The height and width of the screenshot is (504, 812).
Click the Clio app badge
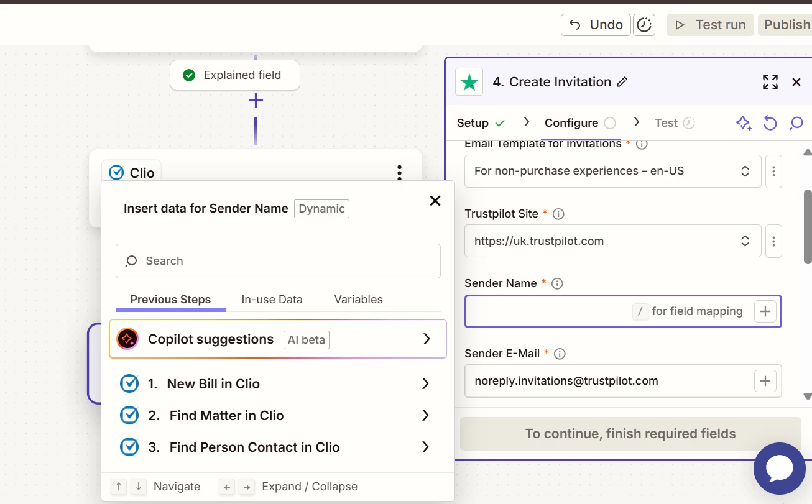point(131,173)
